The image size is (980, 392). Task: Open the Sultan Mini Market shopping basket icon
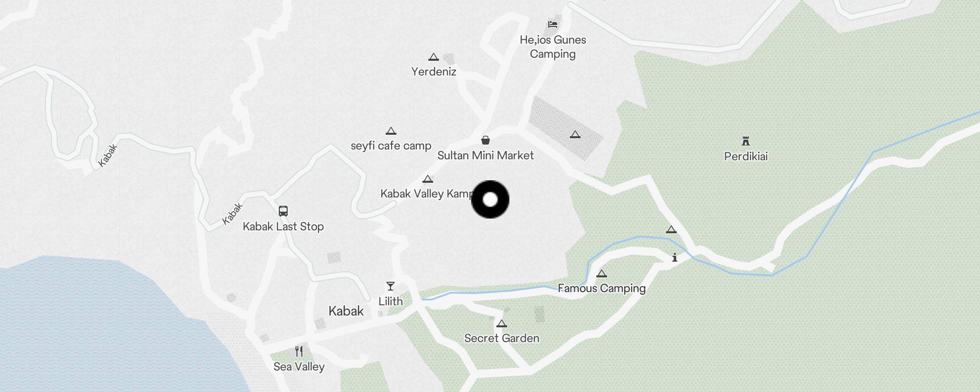(x=485, y=141)
